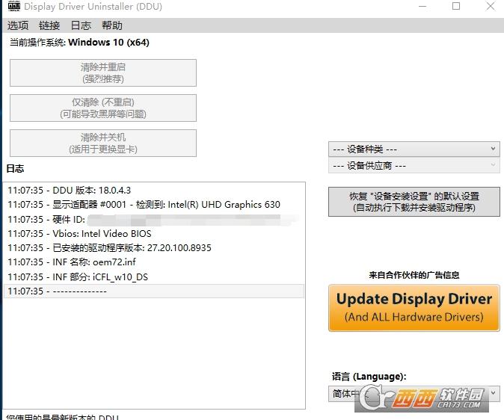This screenshot has height=420, width=504.
Task: Click the 仅清除 (不重启) button
Action: (103, 108)
